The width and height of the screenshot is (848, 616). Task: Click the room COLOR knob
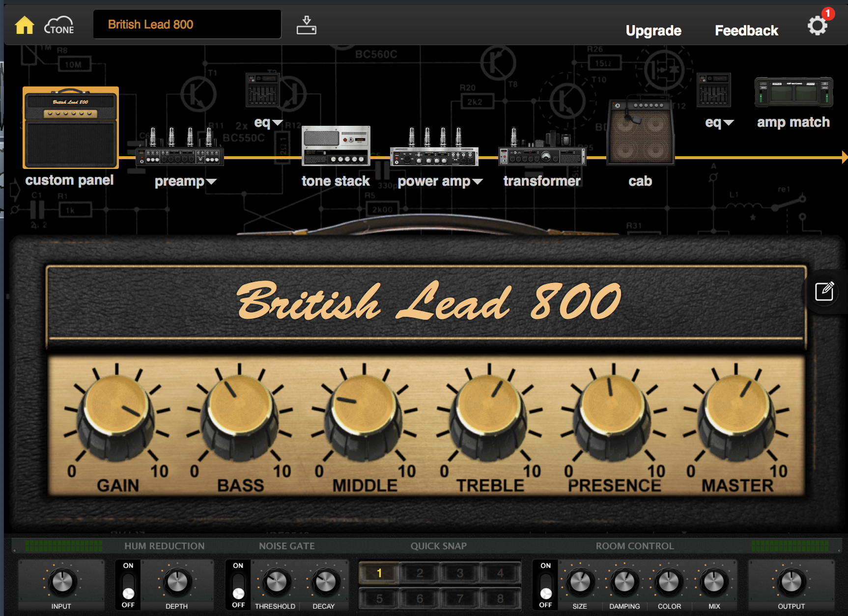(x=669, y=582)
